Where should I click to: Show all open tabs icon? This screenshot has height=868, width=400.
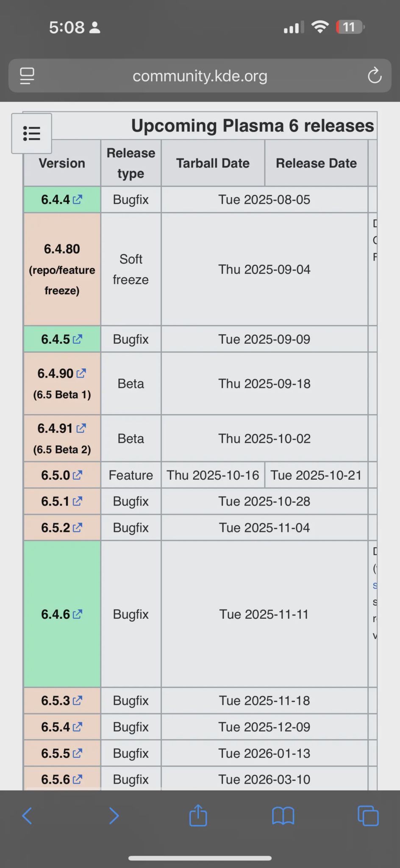coord(368,816)
